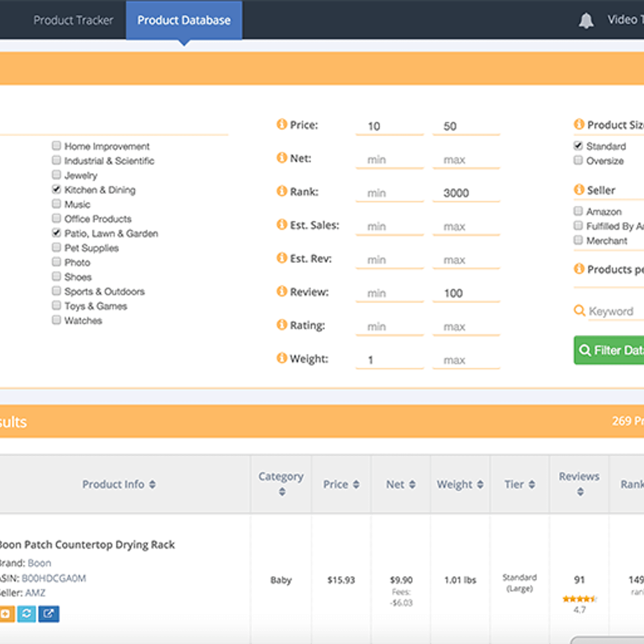Sort table by Product Info header

(119, 484)
